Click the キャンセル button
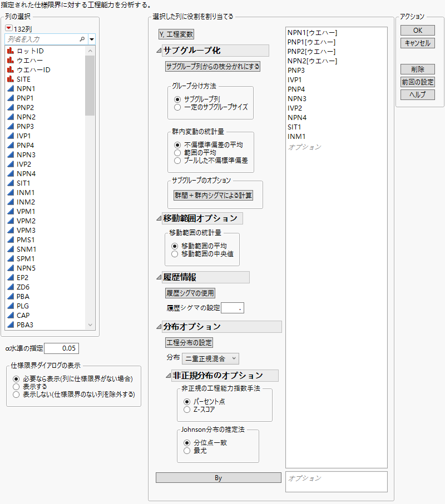The width and height of the screenshot is (445, 504). 418,43
